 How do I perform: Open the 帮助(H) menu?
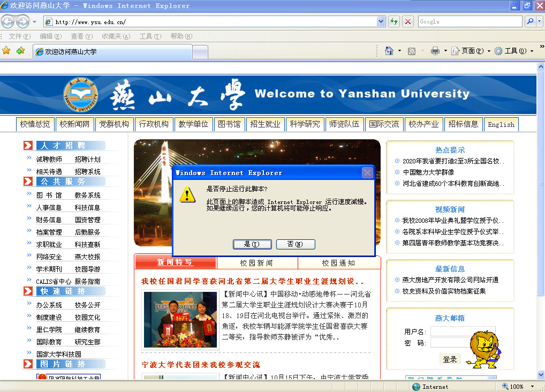click(181, 36)
